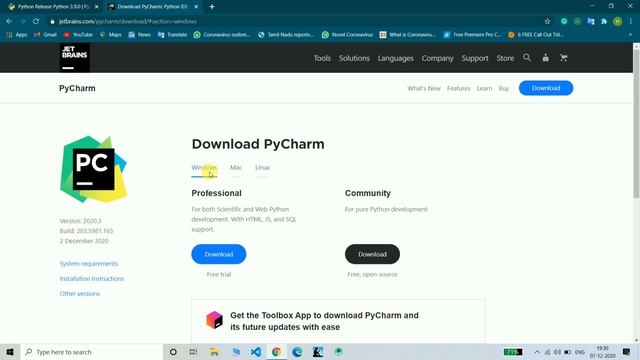Viewport: 640px width, 360px height.
Task: Download PyCharm Professional edition
Action: click(219, 254)
